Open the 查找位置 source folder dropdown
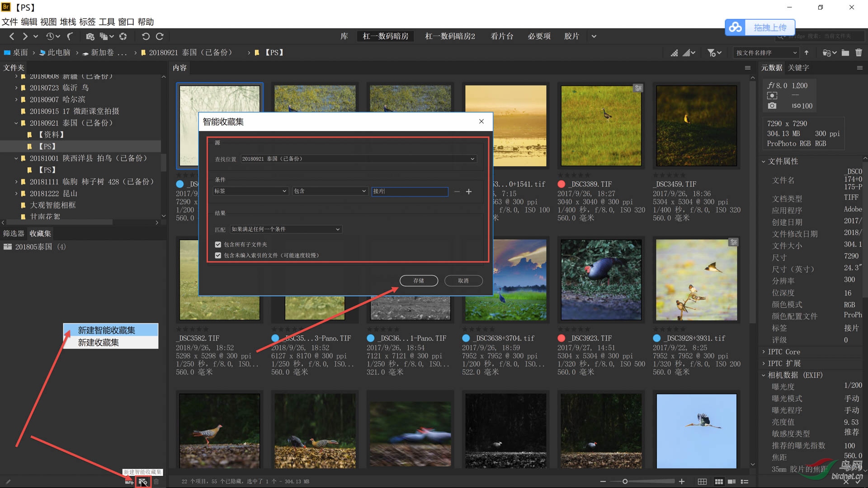Image resolution: width=868 pixels, height=488 pixels. (358, 159)
